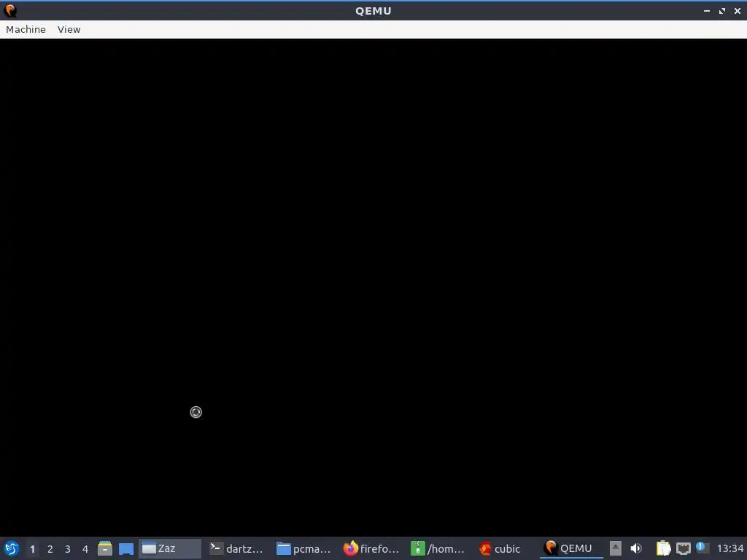Minimize the QEMU window
The image size is (747, 560).
pos(706,10)
